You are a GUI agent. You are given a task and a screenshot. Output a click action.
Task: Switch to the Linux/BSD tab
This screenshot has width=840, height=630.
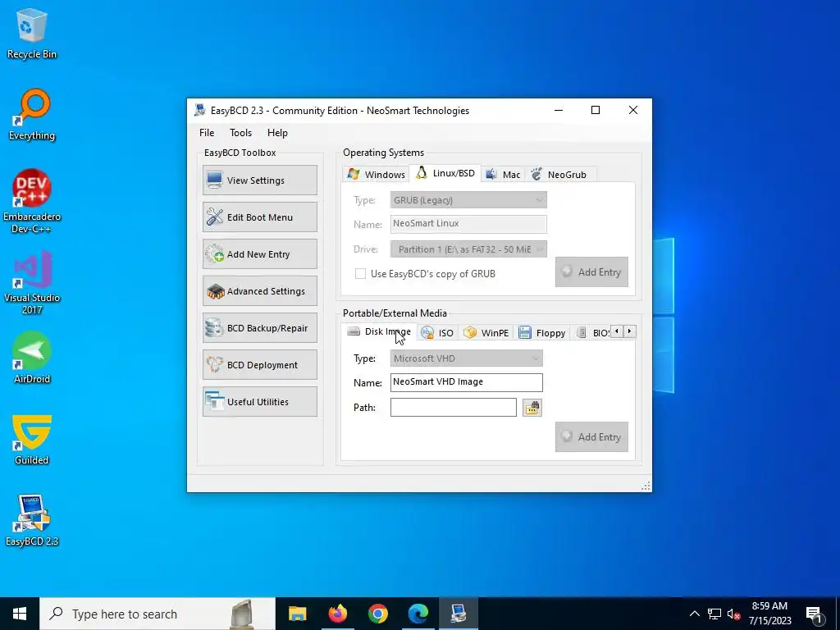pyautogui.click(x=445, y=173)
